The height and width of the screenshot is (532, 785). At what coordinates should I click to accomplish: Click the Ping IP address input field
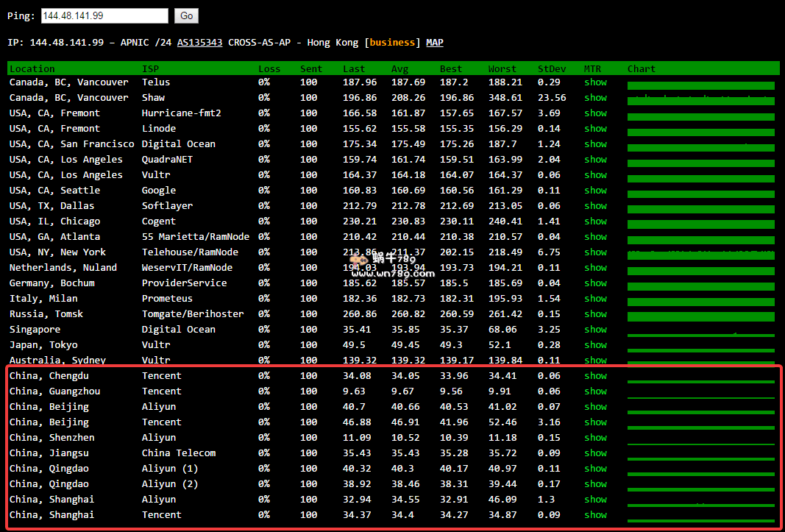pyautogui.click(x=104, y=15)
